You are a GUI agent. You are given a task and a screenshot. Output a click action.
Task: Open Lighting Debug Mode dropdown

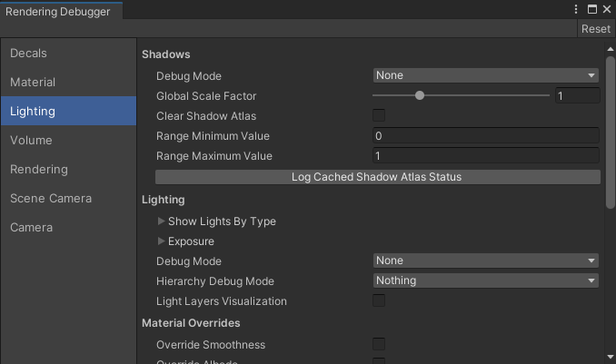coord(485,261)
